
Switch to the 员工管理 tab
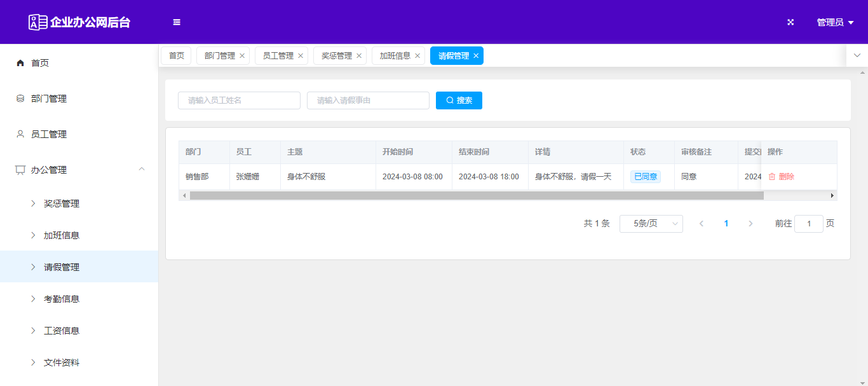278,56
